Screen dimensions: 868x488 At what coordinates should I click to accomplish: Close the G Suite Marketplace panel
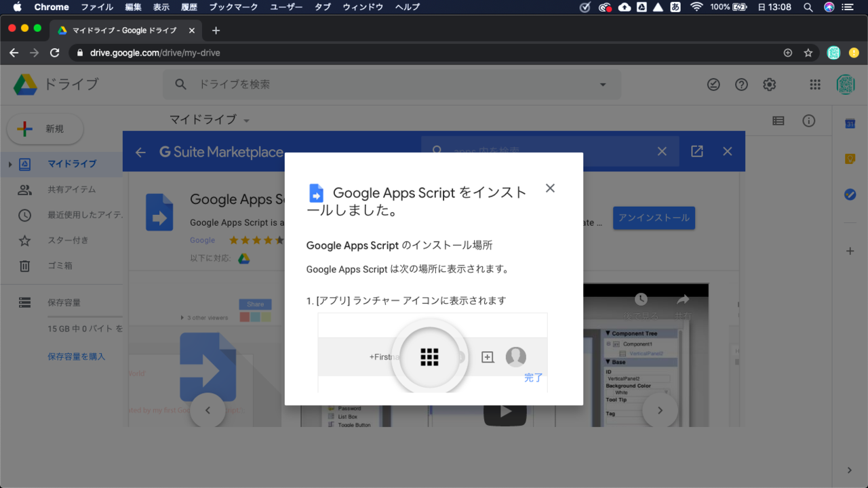tap(728, 151)
